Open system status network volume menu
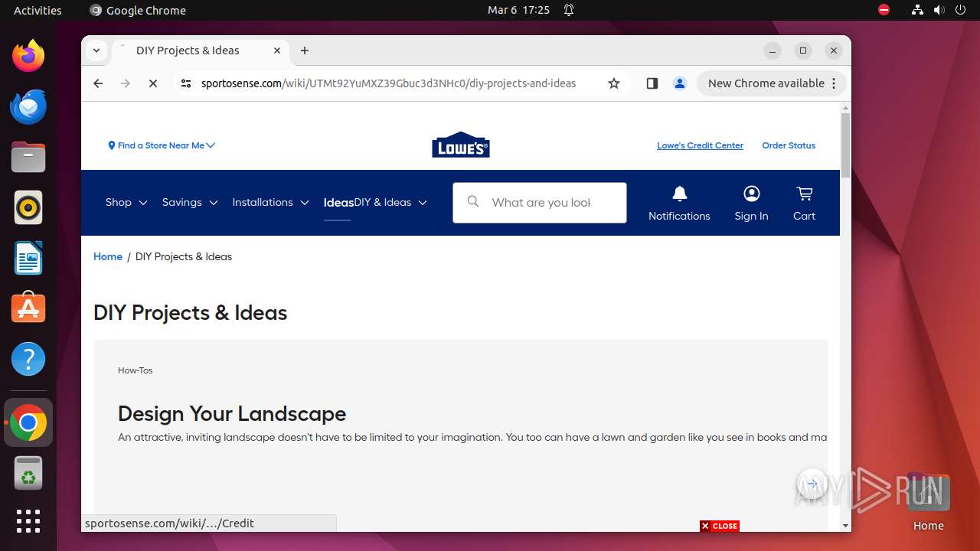 pos(939,10)
